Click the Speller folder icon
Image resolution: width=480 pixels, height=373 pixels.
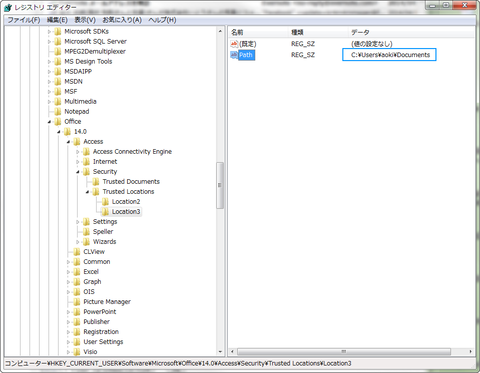point(86,232)
